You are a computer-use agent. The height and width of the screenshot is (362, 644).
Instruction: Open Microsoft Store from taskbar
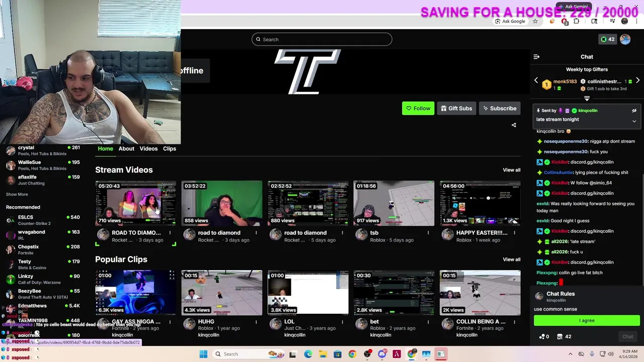point(338,354)
